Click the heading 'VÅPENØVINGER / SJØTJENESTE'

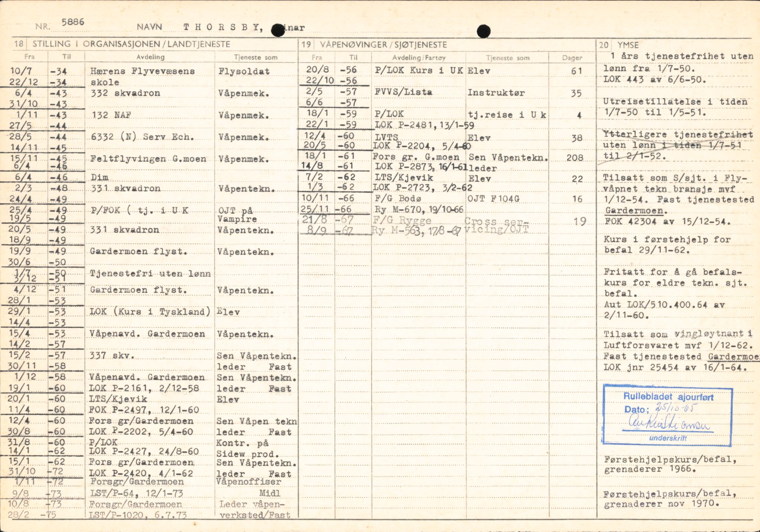point(383,45)
